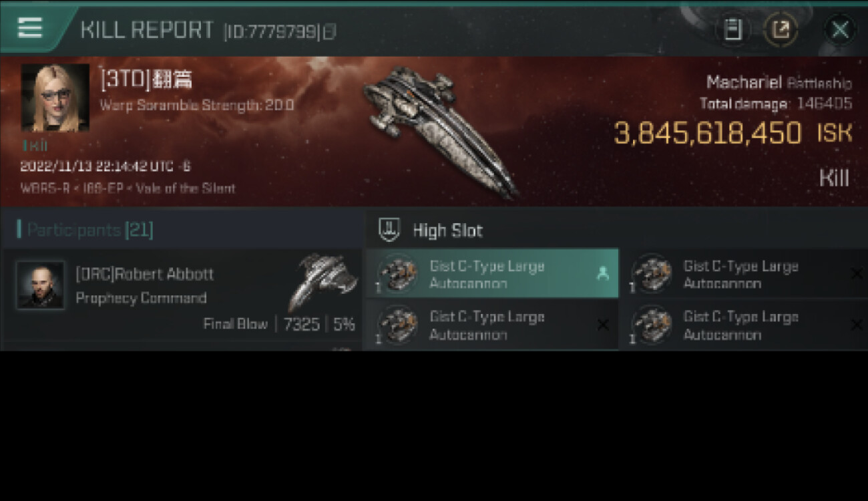View victim pilot portrait
This screenshot has height=501, width=868.
point(55,98)
